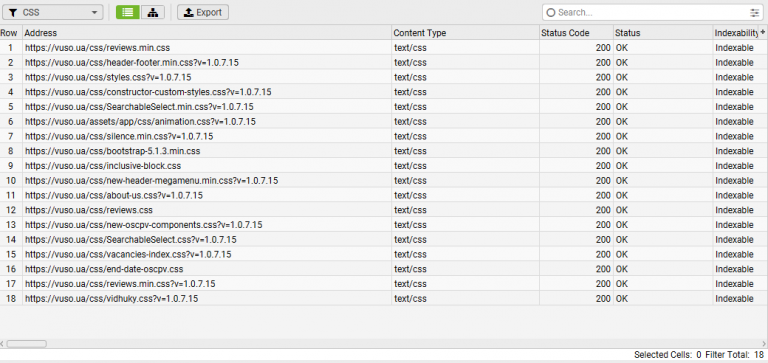Click the Export button
Viewport: 768px width, 363px height.
(x=203, y=12)
